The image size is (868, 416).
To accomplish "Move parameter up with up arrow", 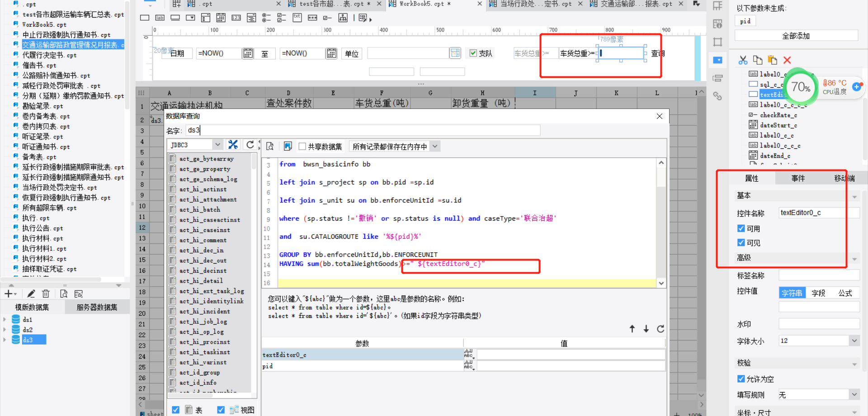I will pyautogui.click(x=632, y=329).
